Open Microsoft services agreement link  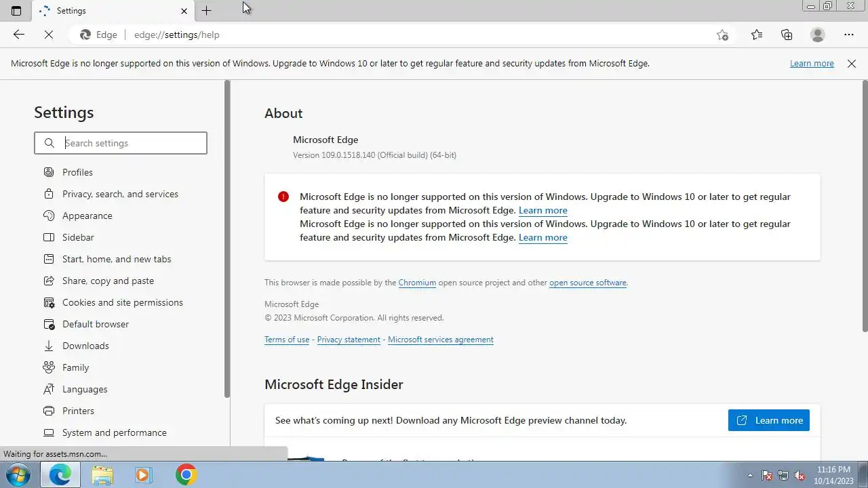(441, 340)
